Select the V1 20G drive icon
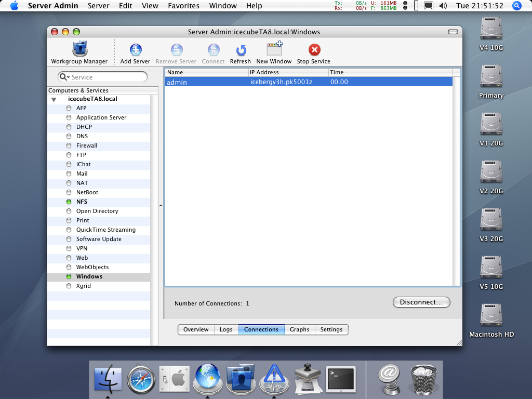The height and width of the screenshot is (399, 532). (491, 124)
